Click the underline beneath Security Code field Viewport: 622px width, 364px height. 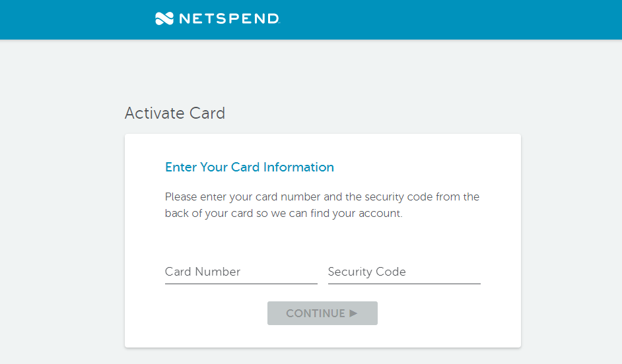pos(404,284)
